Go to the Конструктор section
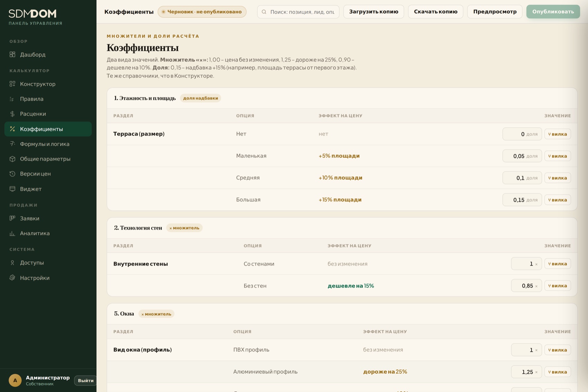588x392 pixels. click(x=48, y=84)
